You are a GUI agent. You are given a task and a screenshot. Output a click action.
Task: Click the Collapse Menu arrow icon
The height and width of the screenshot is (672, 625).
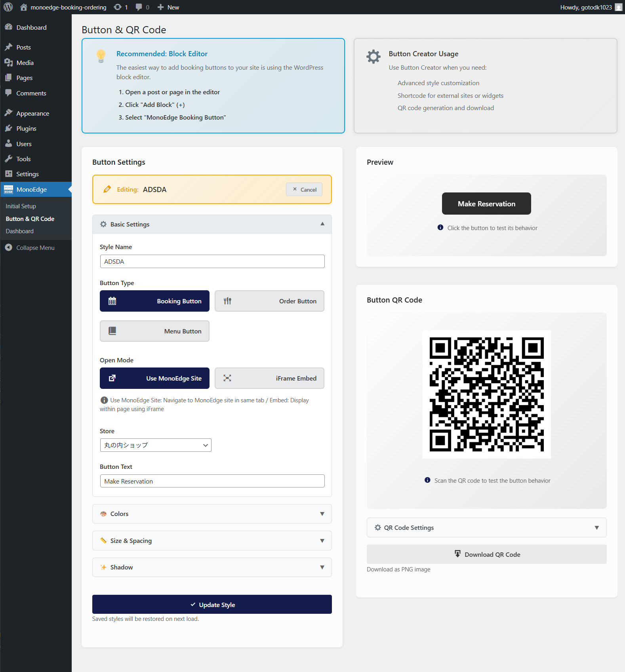click(x=9, y=247)
